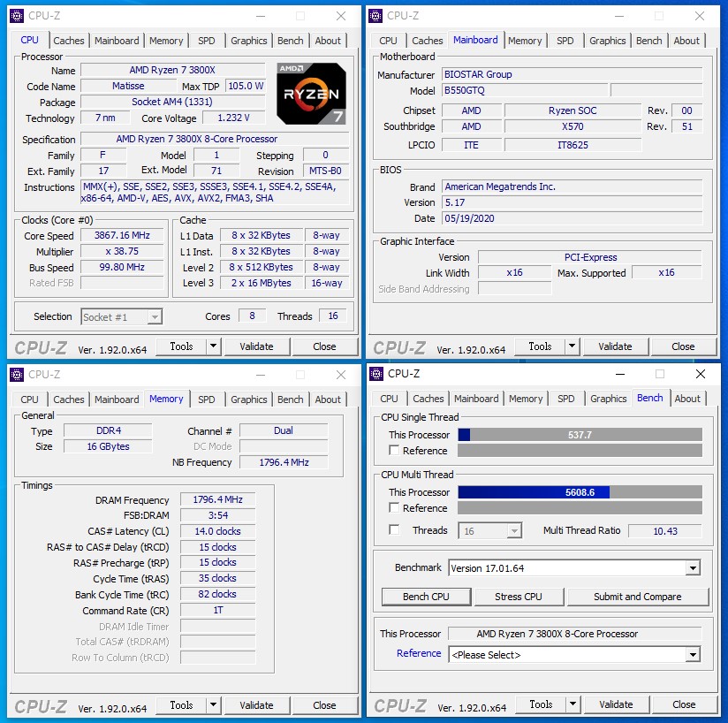This screenshot has height=723, width=728.
Task: Click Tools button in Memory window
Action: [181, 705]
